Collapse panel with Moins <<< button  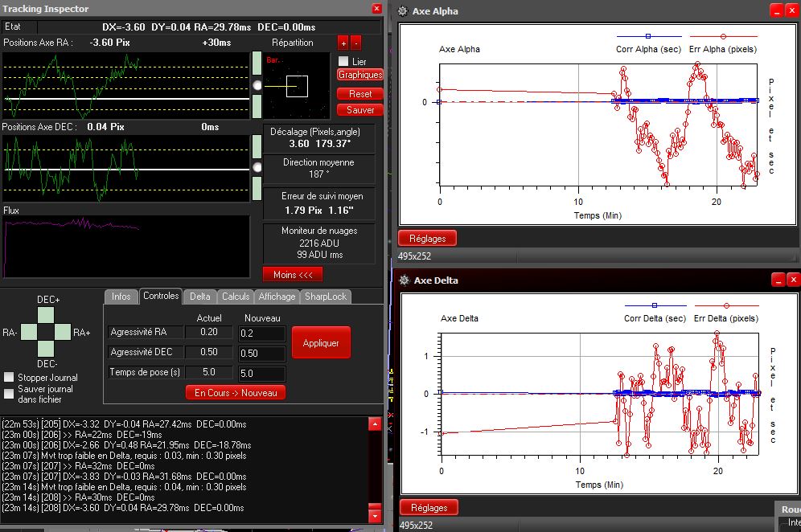292,274
